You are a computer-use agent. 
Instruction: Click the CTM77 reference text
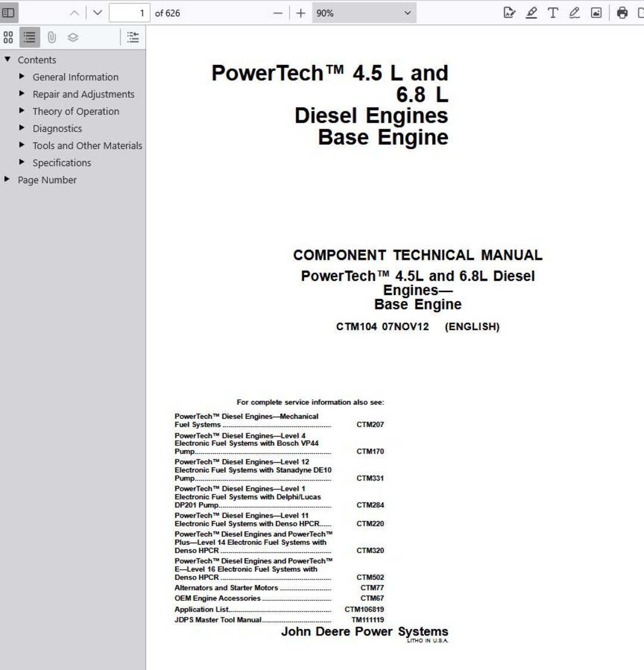[372, 588]
